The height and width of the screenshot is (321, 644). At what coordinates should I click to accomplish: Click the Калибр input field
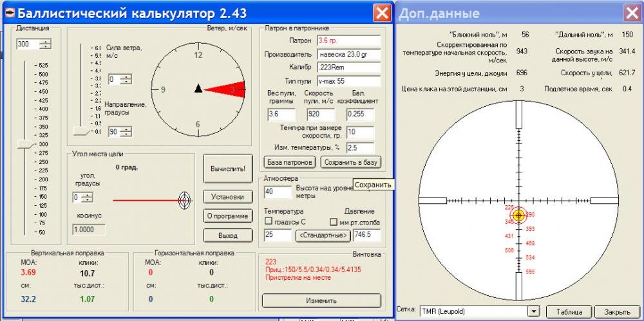pyautogui.click(x=348, y=68)
